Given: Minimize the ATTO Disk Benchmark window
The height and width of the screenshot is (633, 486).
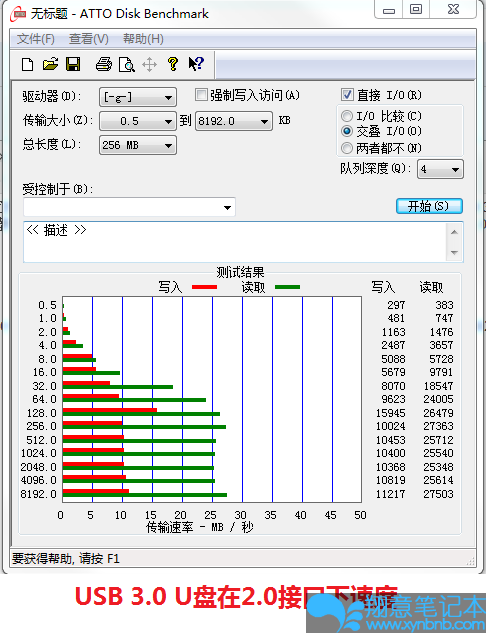Looking at the screenshot, I should [389, 10].
